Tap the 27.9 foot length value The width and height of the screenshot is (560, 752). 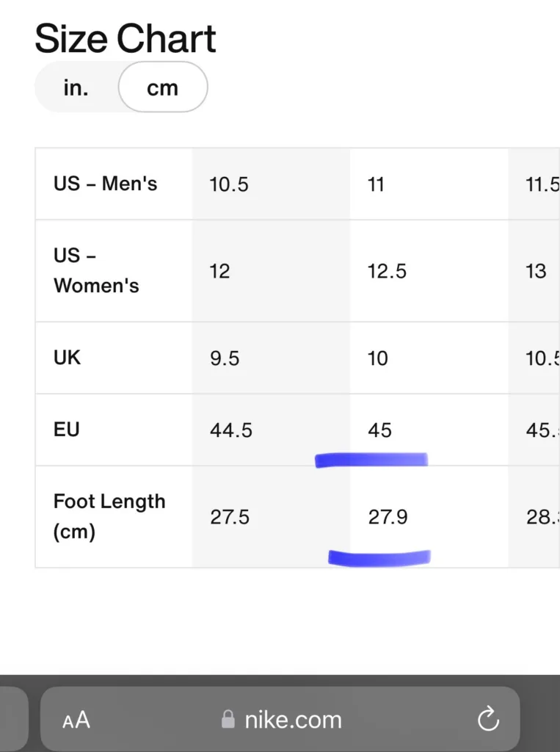(388, 517)
